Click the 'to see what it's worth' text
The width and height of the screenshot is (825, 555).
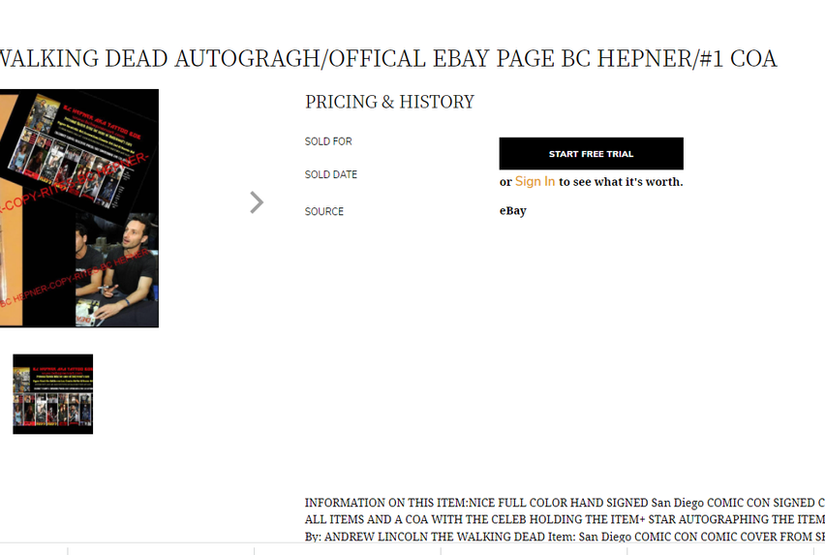(621, 182)
